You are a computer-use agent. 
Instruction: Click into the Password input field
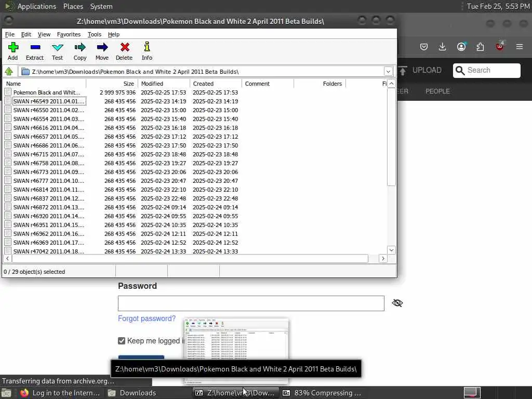point(251,303)
